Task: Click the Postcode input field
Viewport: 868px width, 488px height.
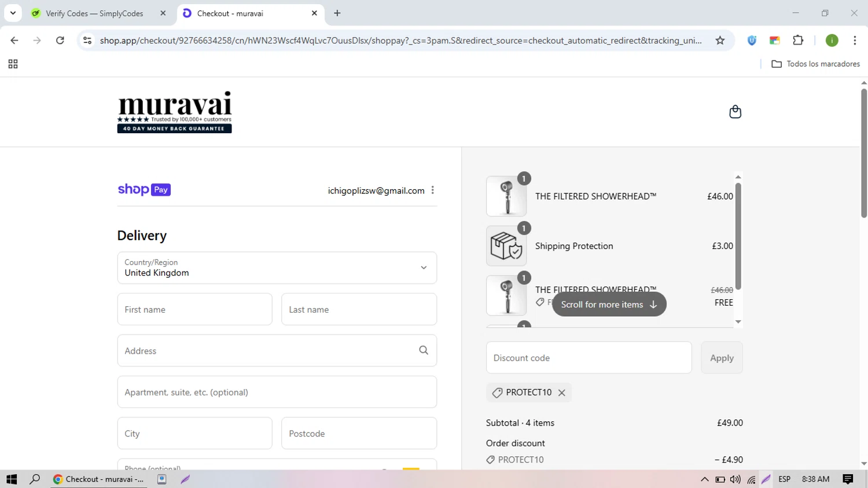Action: [x=359, y=433]
